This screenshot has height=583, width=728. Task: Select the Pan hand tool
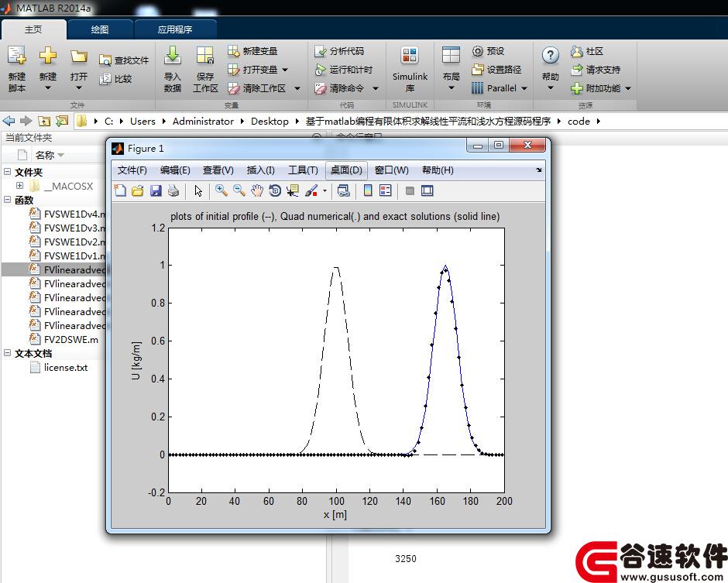[x=257, y=190]
